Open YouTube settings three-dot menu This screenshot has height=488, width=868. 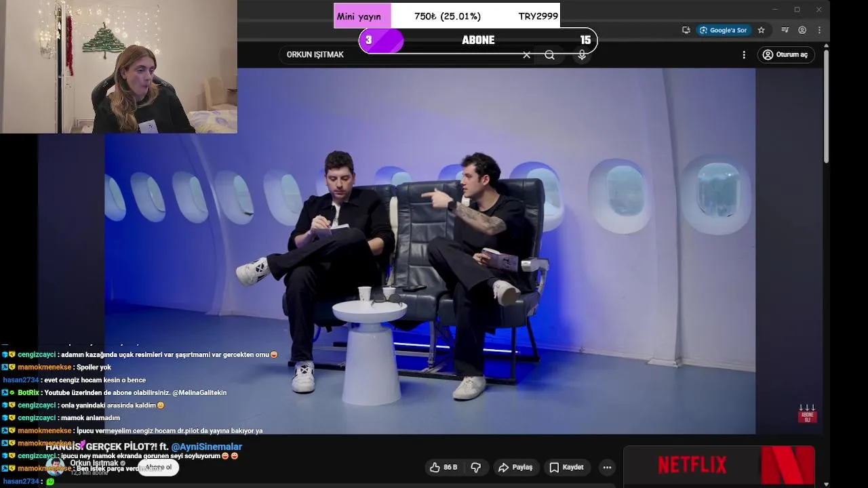coord(744,55)
